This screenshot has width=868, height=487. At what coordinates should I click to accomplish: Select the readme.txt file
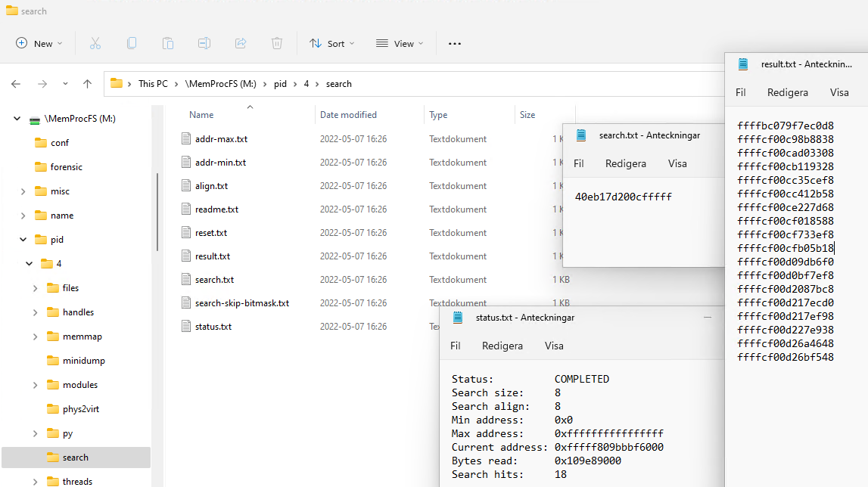216,209
